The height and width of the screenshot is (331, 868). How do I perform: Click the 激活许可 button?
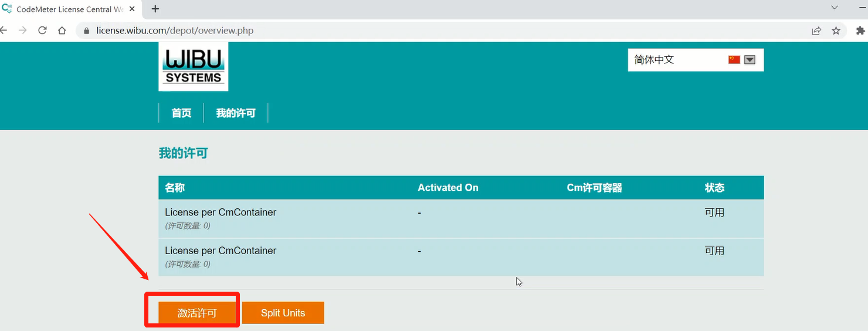(x=197, y=313)
